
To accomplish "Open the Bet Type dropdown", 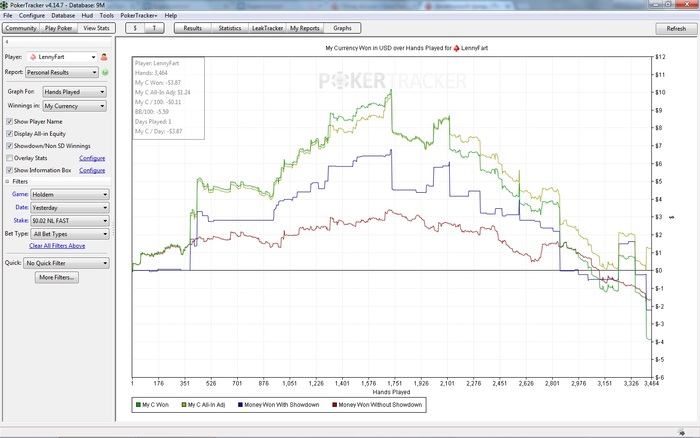I will pos(70,234).
